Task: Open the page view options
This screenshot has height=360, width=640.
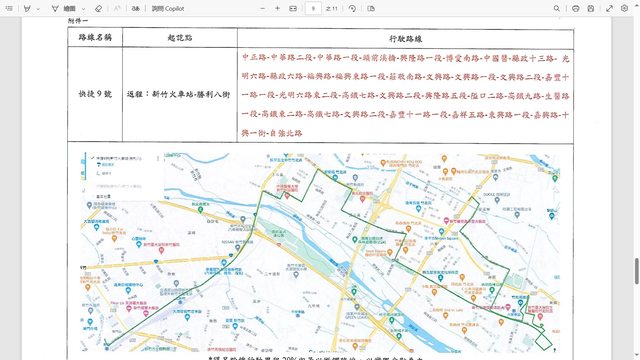Action: pyautogui.click(x=371, y=8)
